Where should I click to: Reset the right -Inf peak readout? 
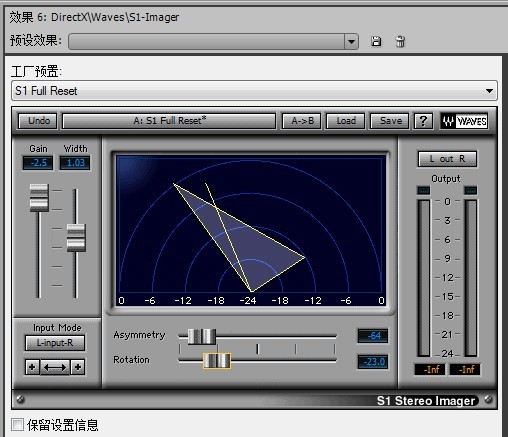coord(465,369)
